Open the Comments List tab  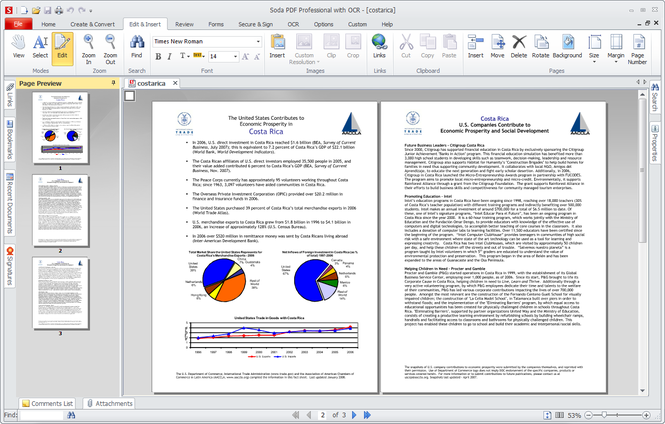[x=48, y=403]
